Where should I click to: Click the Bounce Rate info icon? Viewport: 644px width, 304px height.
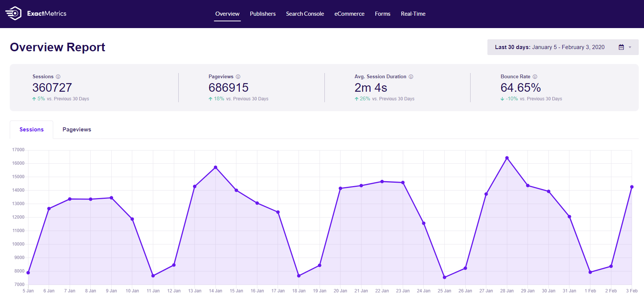pos(535,77)
